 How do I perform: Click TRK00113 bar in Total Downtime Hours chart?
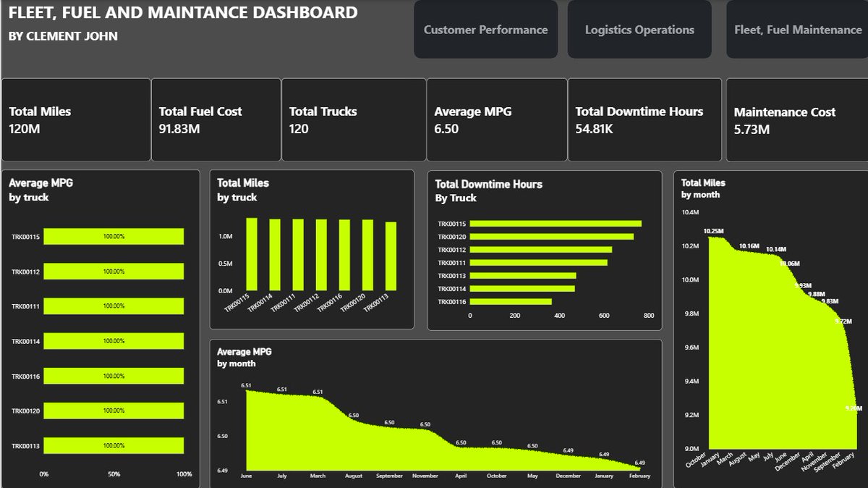pyautogui.click(x=523, y=276)
